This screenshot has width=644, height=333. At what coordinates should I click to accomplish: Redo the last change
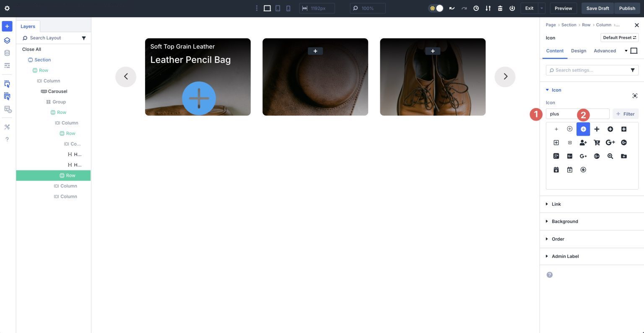click(464, 8)
